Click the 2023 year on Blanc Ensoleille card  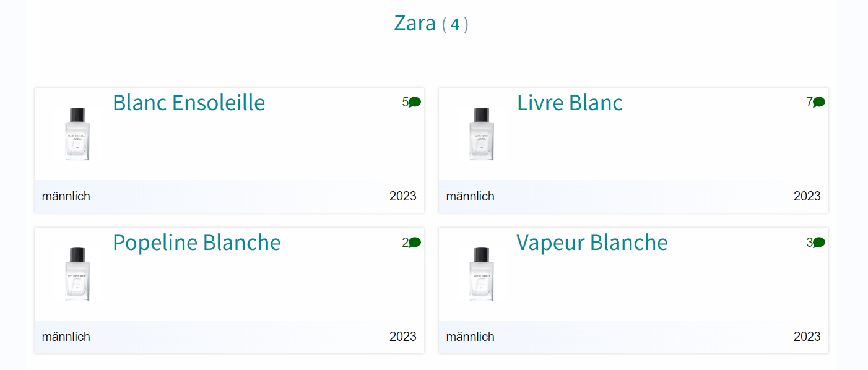[402, 197]
